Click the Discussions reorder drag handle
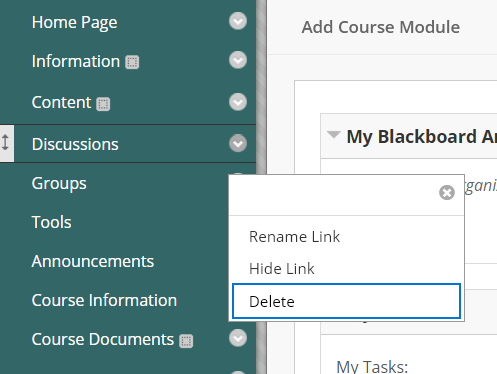The height and width of the screenshot is (374, 497). pyautogui.click(x=6, y=143)
